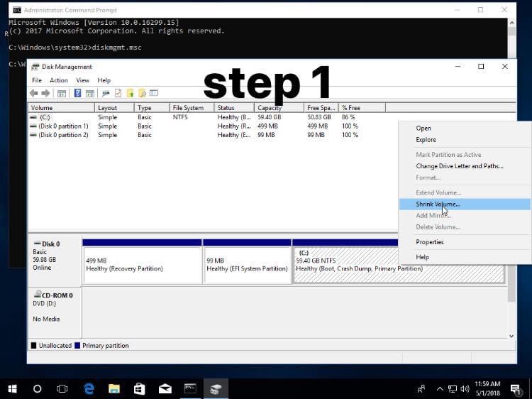Viewport: 532px width, 399px height.
Task: Click Disk Management scrollbar down arrow
Action: point(511,336)
